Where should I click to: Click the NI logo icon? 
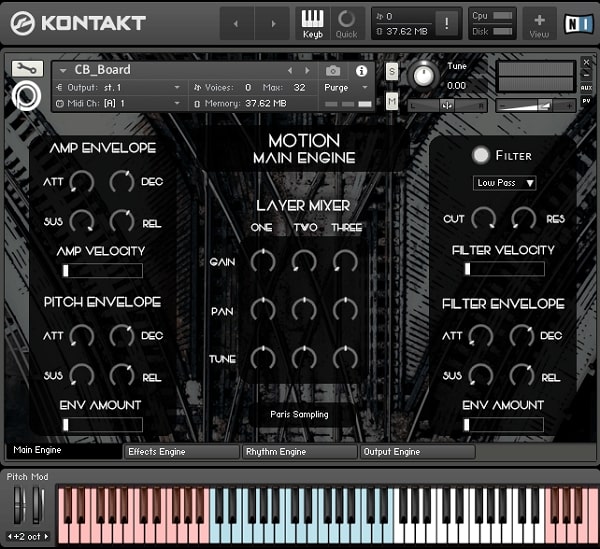point(579,24)
